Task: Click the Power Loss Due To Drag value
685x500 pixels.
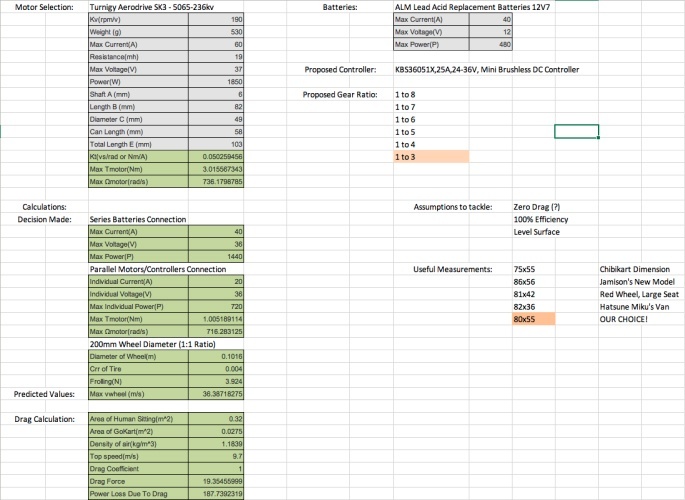Action: 216,493
